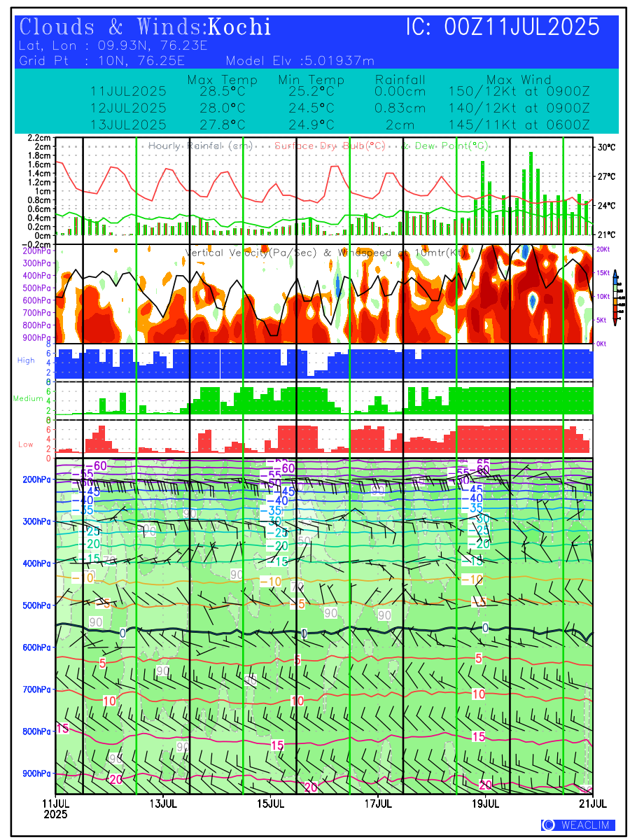Viewport: 630px width, 840px height.
Task: Click '900hPa' label on vertical velocity panel
Action: 37,337
